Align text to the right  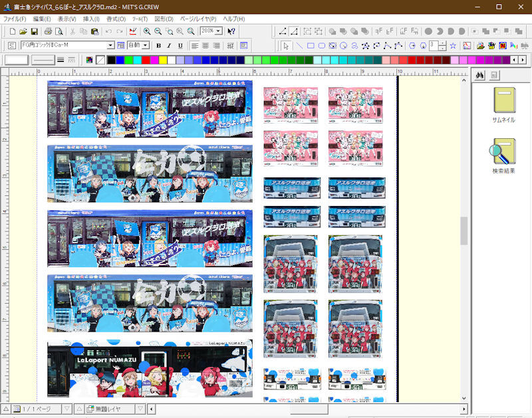216,46
